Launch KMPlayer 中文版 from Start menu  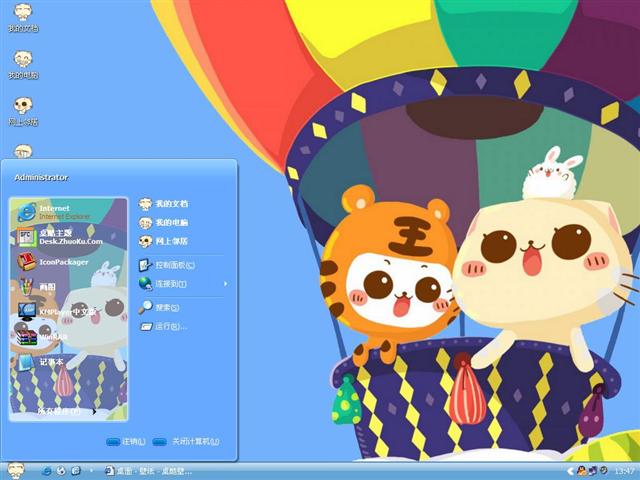pos(69,312)
